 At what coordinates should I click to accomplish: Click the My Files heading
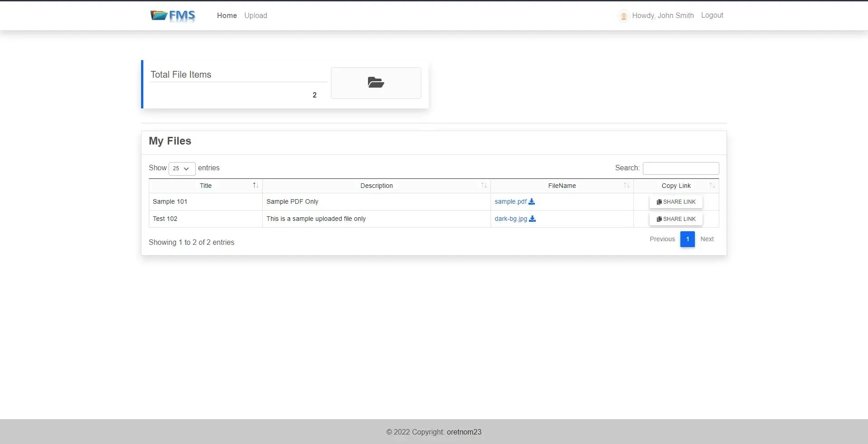pos(170,141)
